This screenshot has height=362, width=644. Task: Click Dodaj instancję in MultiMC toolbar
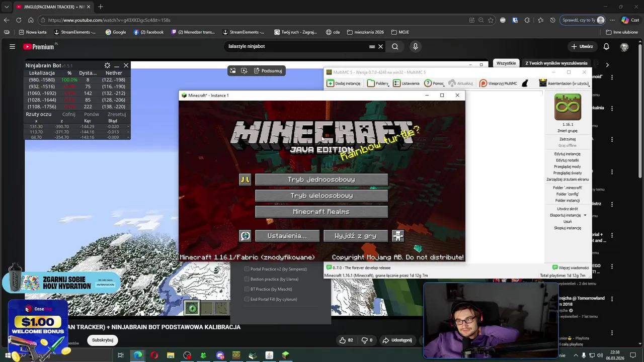(x=344, y=83)
